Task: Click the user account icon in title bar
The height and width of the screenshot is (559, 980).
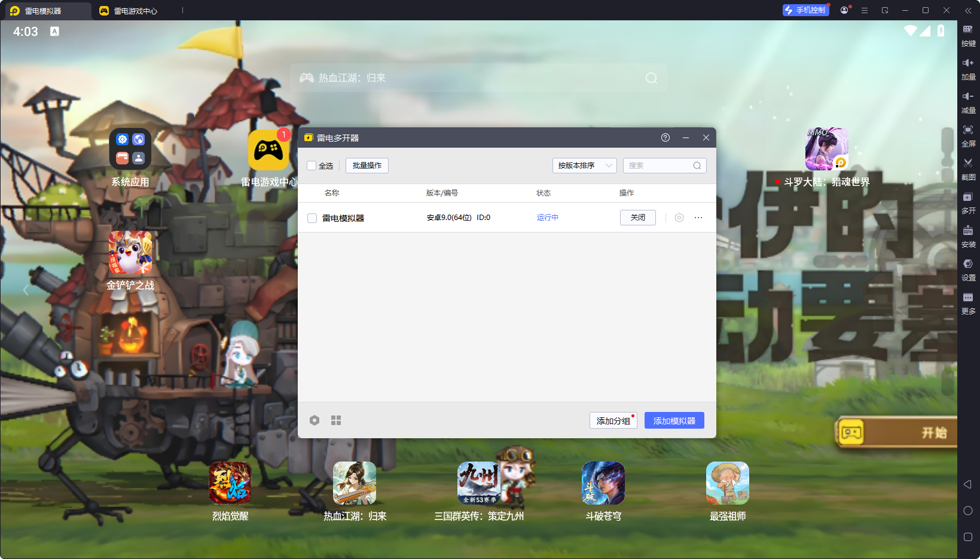Action: 844,10
